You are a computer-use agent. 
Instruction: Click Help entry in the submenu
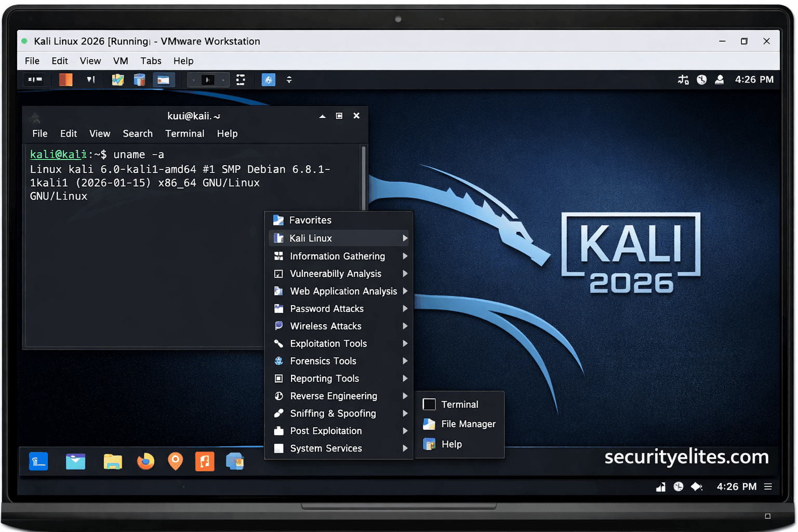(x=451, y=444)
